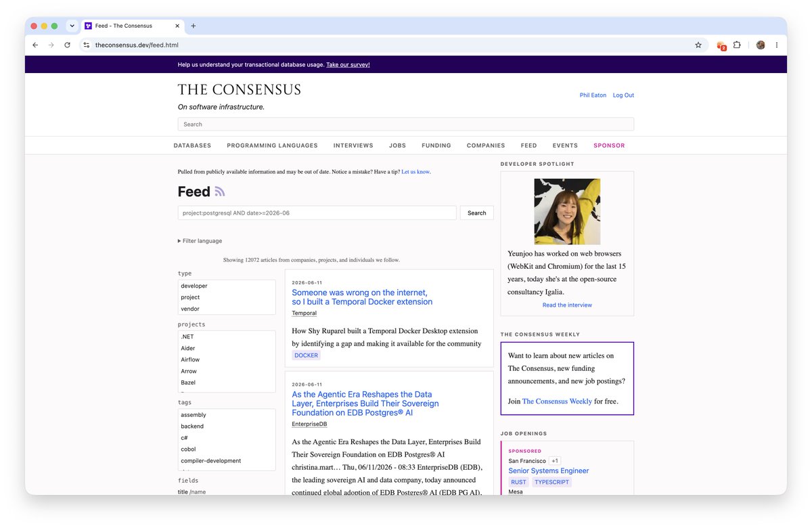The height and width of the screenshot is (528, 812).
Task: Select Aider in projects list
Action: click(226, 348)
